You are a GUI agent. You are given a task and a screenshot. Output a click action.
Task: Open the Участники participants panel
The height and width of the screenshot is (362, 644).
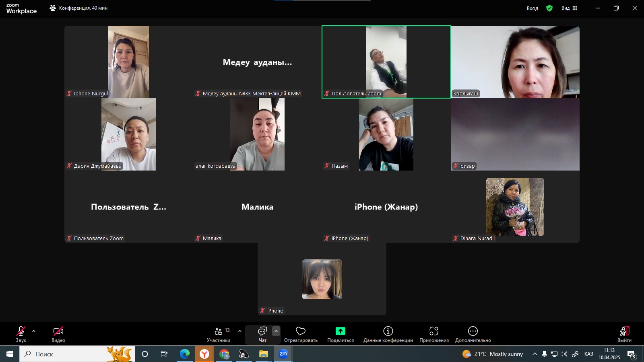(219, 334)
